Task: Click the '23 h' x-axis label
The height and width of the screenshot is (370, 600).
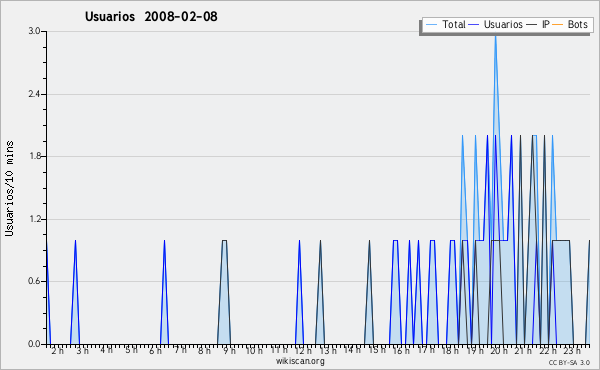Action: click(x=572, y=351)
